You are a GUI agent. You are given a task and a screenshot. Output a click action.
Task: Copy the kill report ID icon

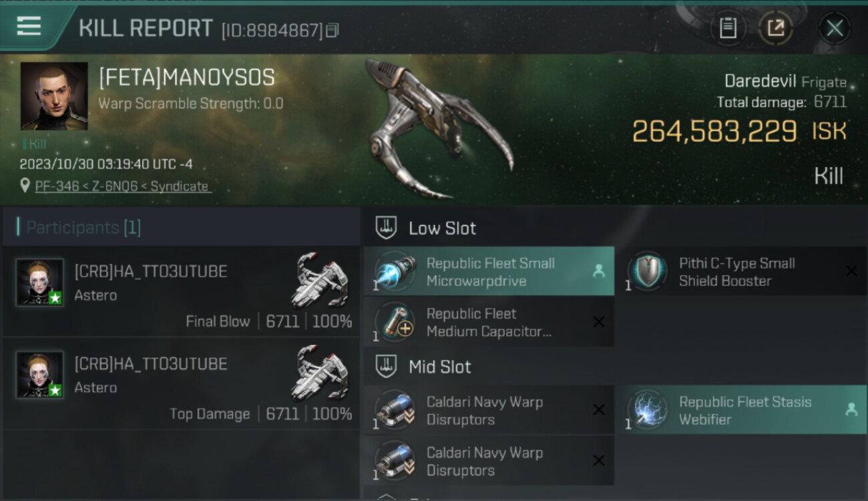(333, 30)
